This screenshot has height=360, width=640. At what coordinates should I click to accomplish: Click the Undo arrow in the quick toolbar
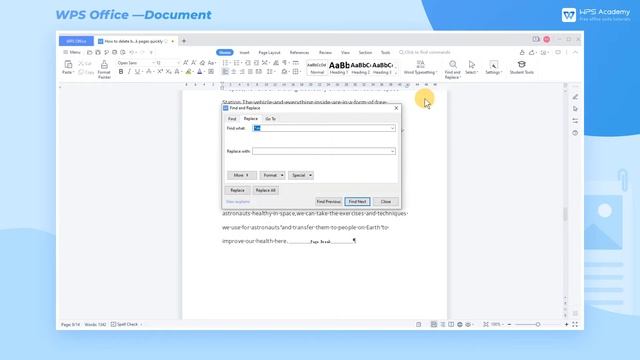[131, 52]
